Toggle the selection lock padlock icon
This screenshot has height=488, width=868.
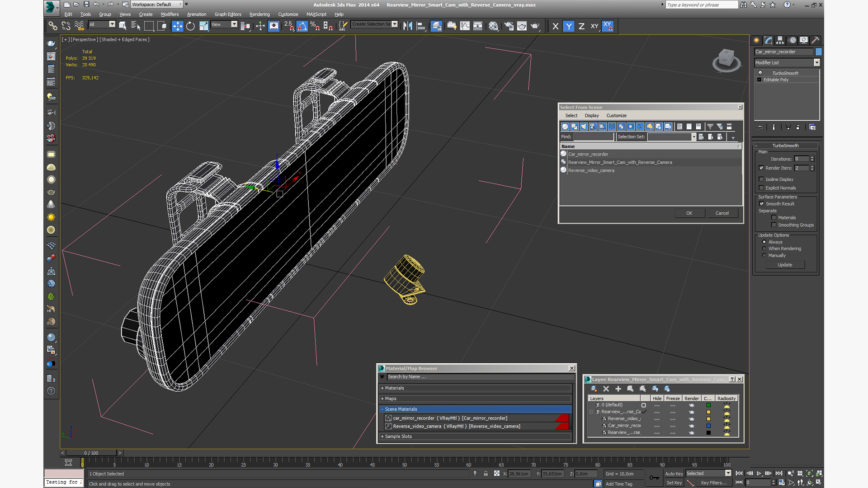[x=486, y=474]
